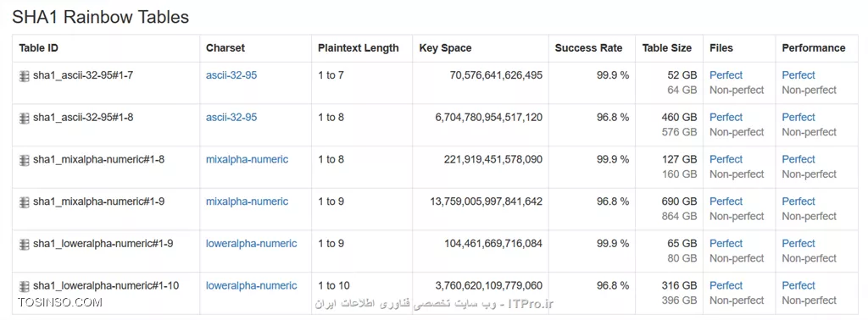Viewport: 868px width, 320px height.
Task: Open Perfect files link for 460 GB table
Action: coord(726,117)
